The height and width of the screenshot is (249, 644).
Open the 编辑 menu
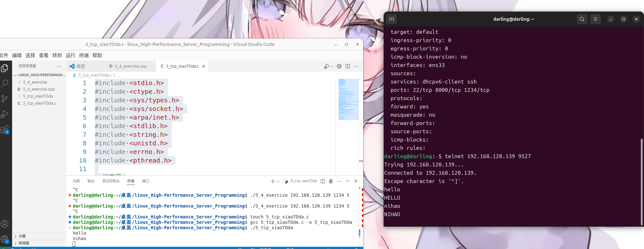[x=17, y=55]
